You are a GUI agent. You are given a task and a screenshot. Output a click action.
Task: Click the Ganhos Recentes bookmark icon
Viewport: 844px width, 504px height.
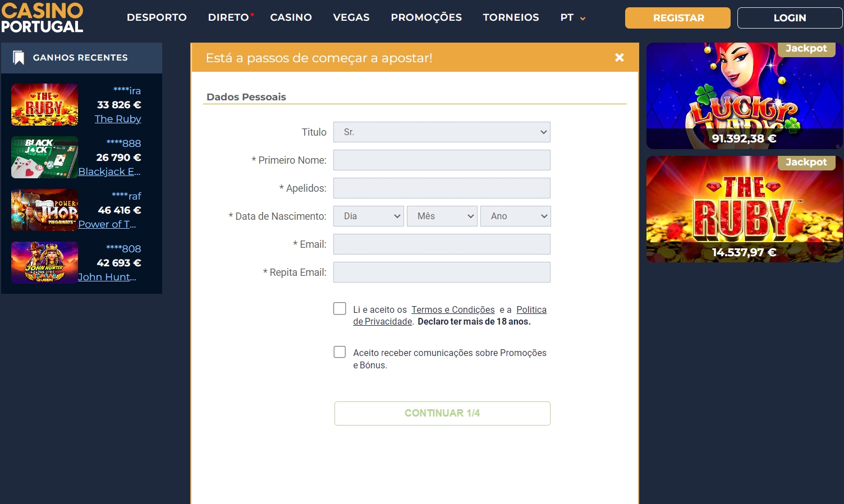[19, 58]
